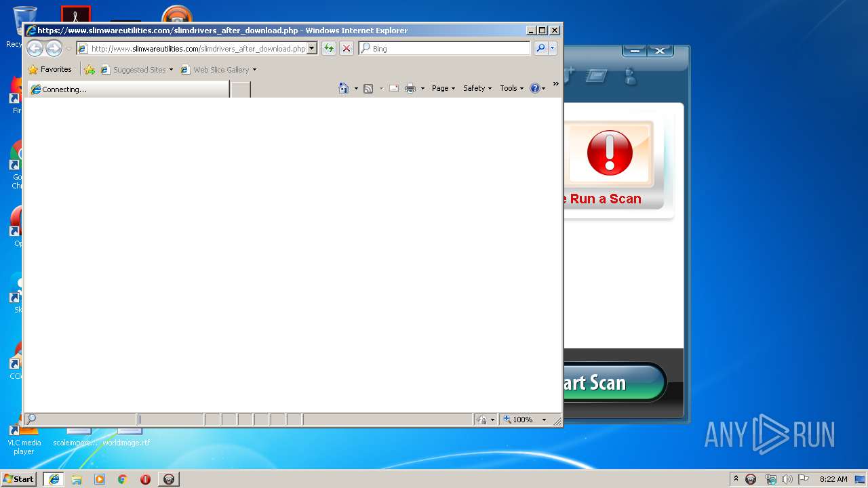The height and width of the screenshot is (488, 868).
Task: Click the RSS feeds icon
Action: click(x=368, y=88)
